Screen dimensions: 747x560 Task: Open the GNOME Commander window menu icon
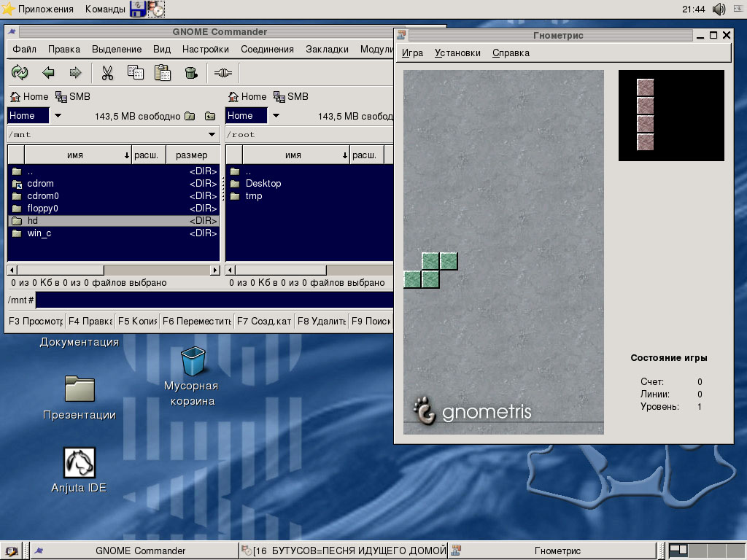click(x=12, y=31)
